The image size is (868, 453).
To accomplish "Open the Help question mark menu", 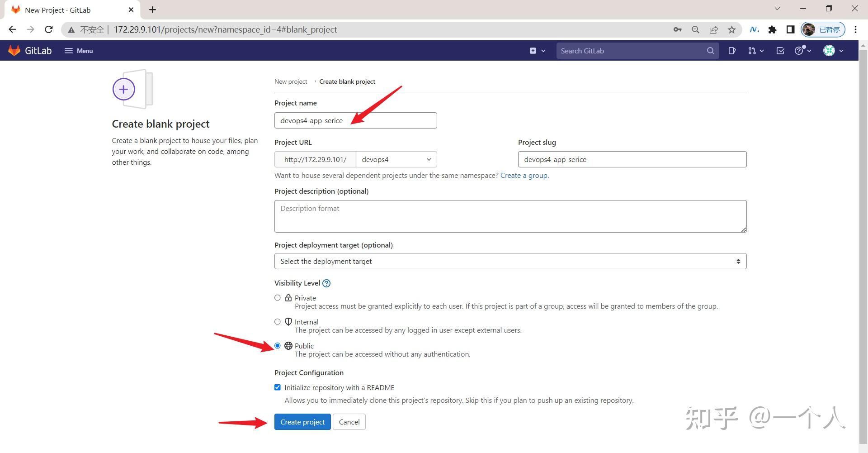I will pyautogui.click(x=803, y=51).
